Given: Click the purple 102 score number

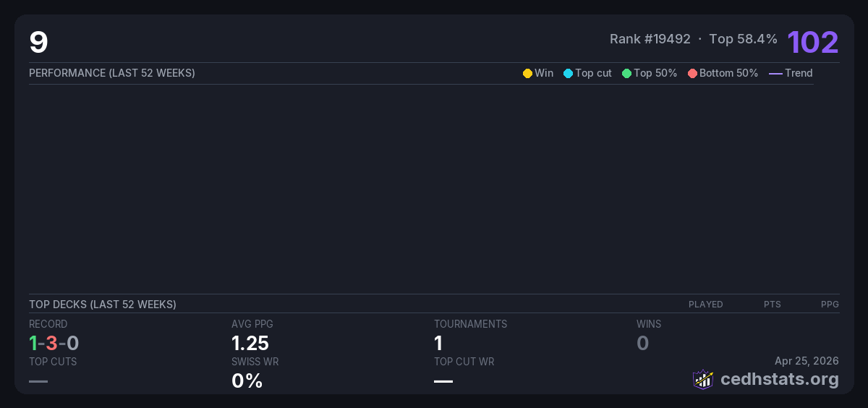Looking at the screenshot, I should click(x=812, y=42).
